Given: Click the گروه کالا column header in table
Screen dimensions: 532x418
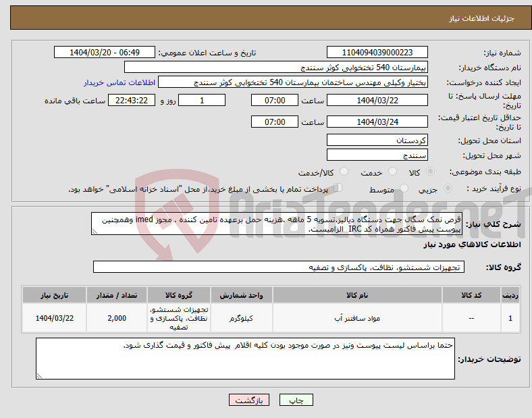Looking at the screenshot, I should (179, 295).
